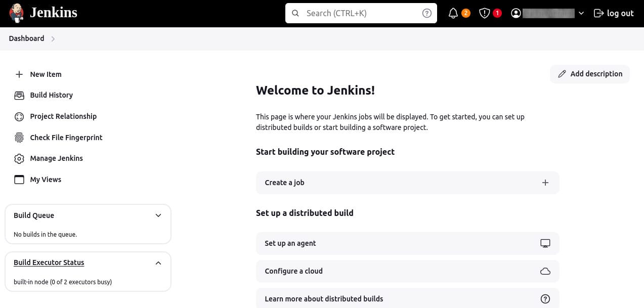The image size is (644, 308).
Task: Open New Item from sidebar
Action: click(x=46, y=74)
